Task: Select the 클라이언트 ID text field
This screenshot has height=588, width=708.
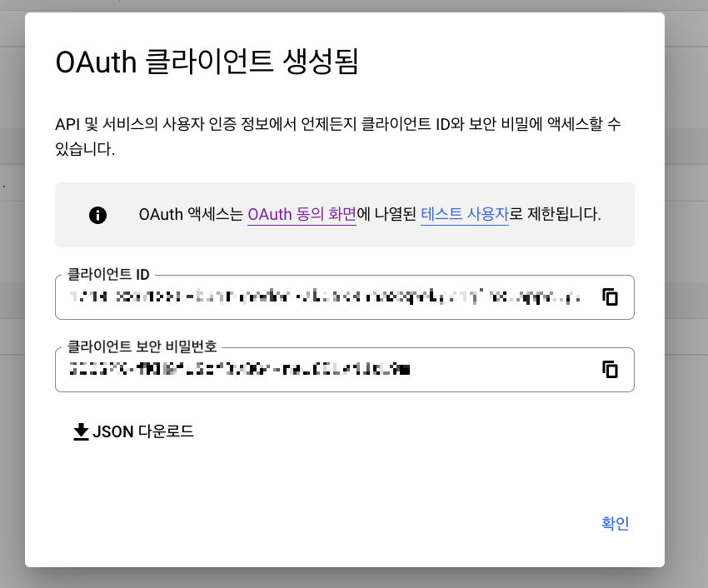Action: pos(345,297)
